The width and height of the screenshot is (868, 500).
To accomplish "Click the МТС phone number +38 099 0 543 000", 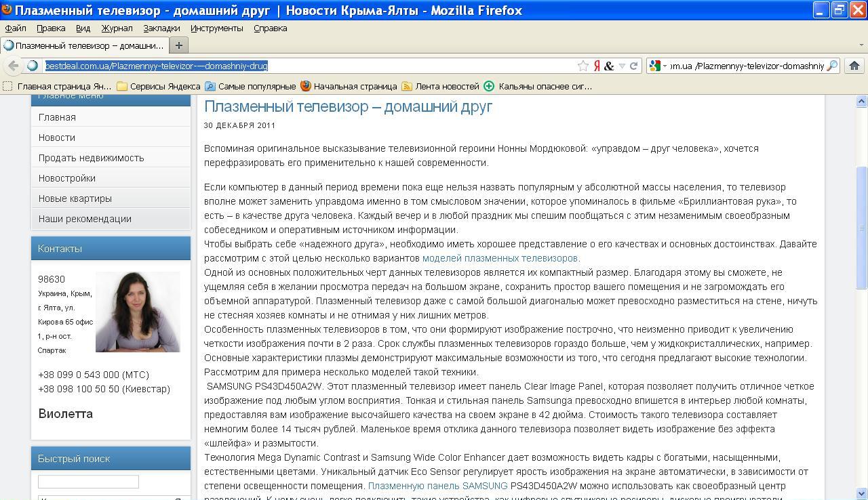I will pyautogui.click(x=94, y=375).
